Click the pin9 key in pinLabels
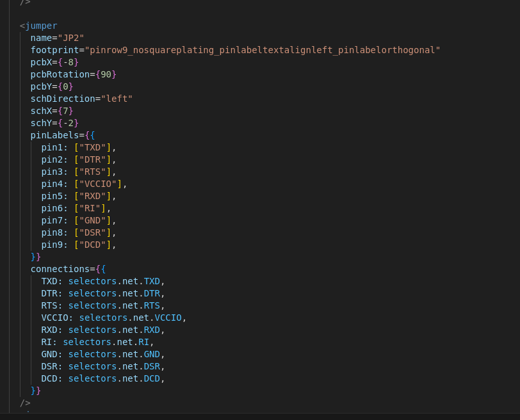 coord(52,245)
